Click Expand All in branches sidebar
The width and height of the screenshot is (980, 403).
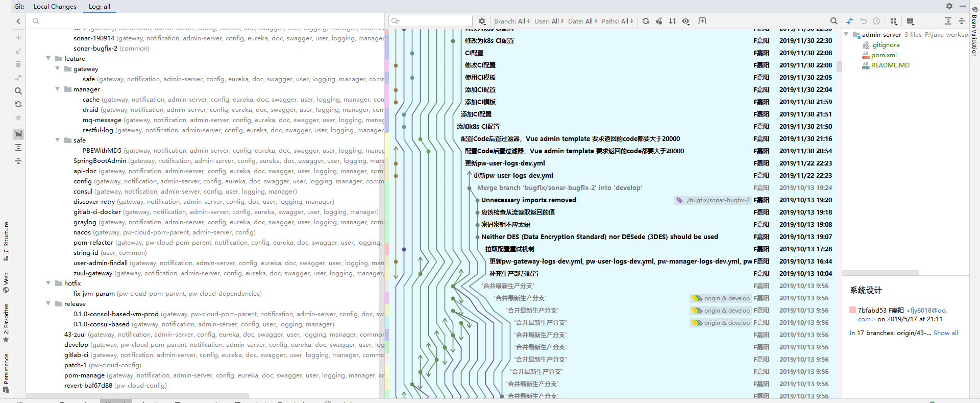coord(18,148)
